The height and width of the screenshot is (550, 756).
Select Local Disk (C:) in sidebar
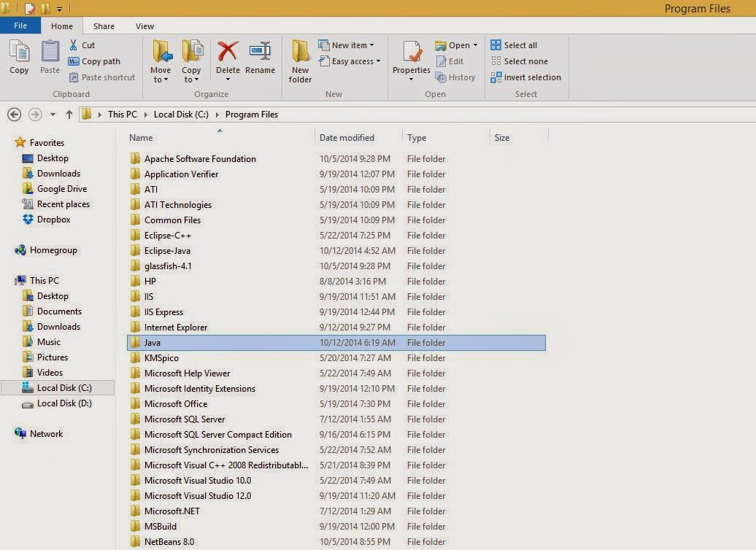[x=58, y=387]
